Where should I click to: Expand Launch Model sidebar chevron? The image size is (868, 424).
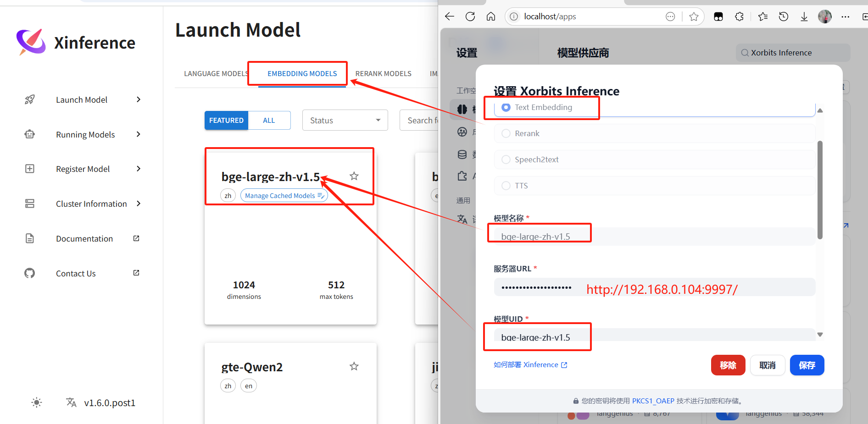(139, 99)
